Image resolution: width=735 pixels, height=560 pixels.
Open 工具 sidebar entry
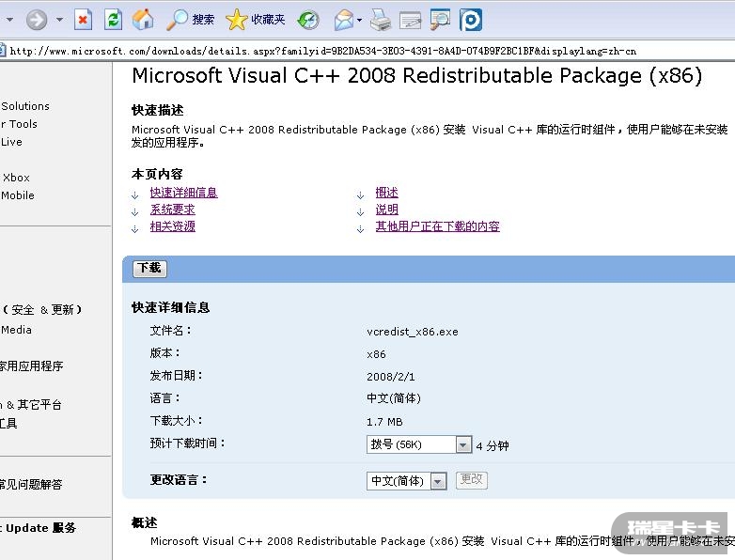8,423
